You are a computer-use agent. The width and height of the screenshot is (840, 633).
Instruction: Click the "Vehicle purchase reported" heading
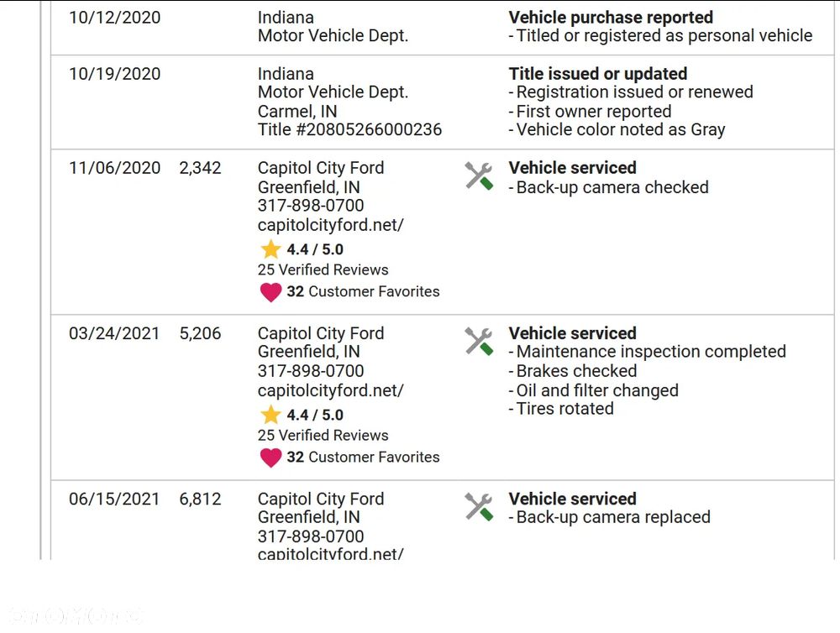pyautogui.click(x=611, y=18)
